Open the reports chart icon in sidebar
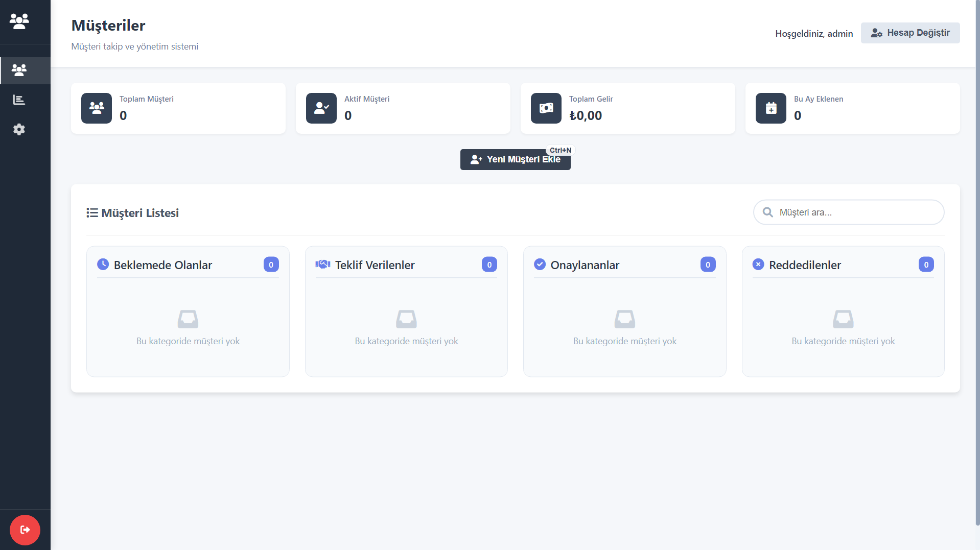The width and height of the screenshot is (980, 550). click(19, 100)
